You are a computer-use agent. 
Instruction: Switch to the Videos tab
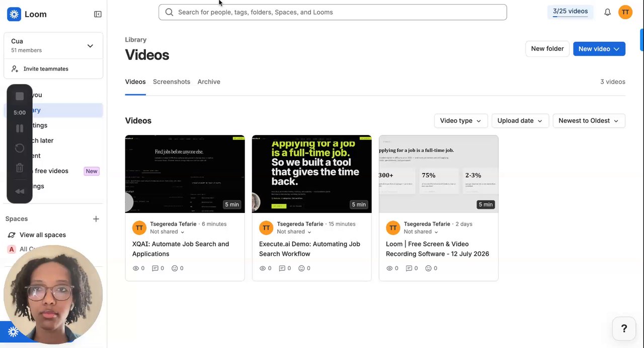[x=135, y=82]
